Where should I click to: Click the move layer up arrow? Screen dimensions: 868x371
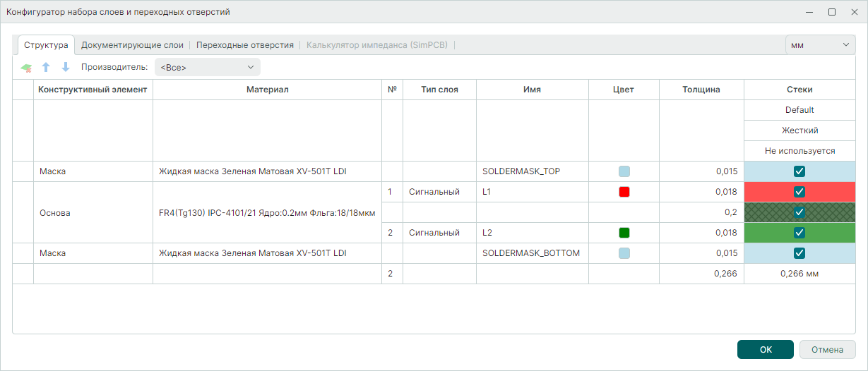pyautogui.click(x=46, y=68)
